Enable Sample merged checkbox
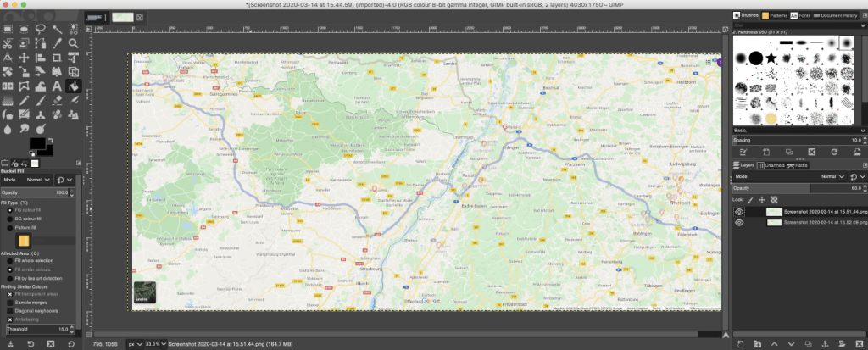Image resolution: width=868 pixels, height=350 pixels. pyautogui.click(x=10, y=303)
